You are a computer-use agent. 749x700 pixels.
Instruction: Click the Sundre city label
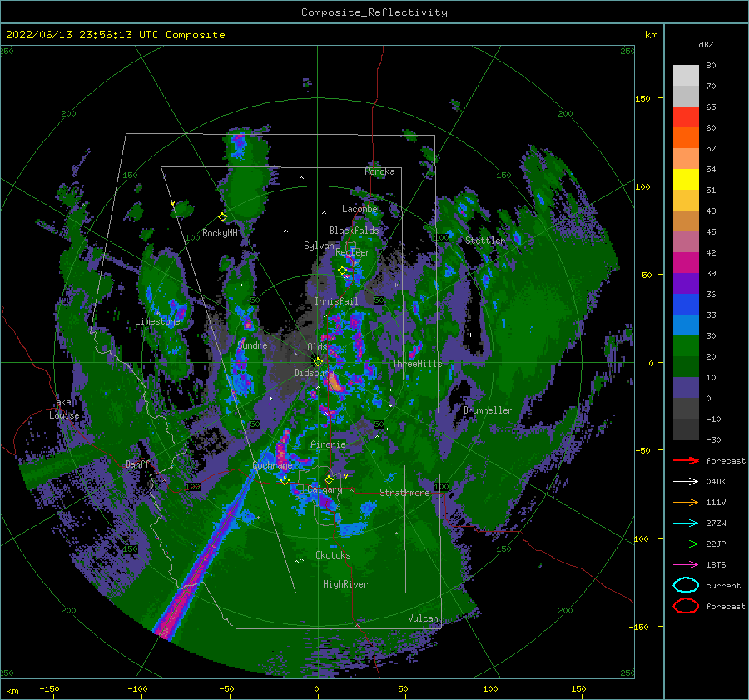click(x=253, y=345)
